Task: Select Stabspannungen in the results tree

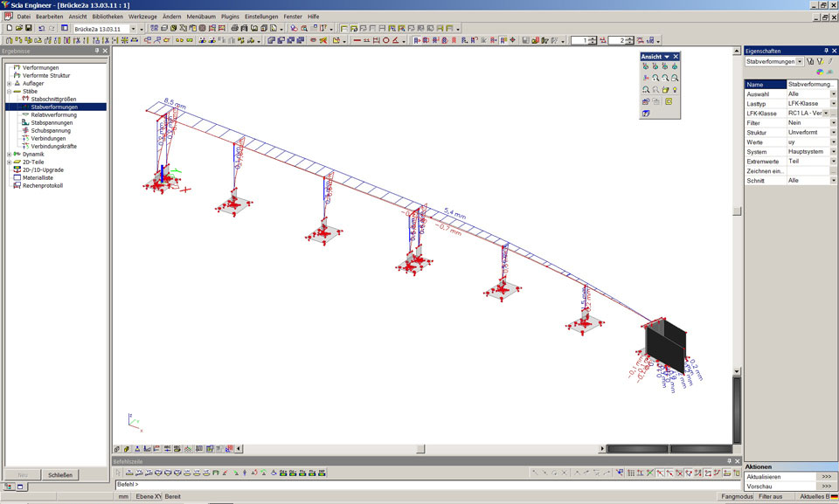Action: point(52,122)
